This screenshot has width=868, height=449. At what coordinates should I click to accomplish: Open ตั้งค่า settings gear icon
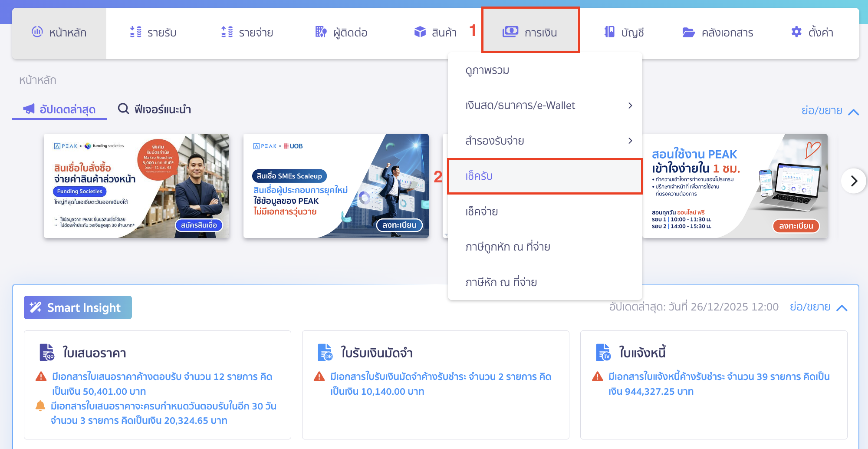click(796, 32)
